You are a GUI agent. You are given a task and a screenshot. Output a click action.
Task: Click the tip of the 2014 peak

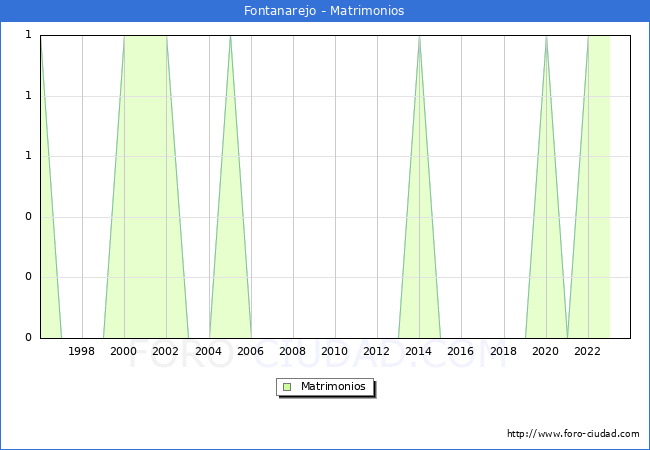(419, 37)
